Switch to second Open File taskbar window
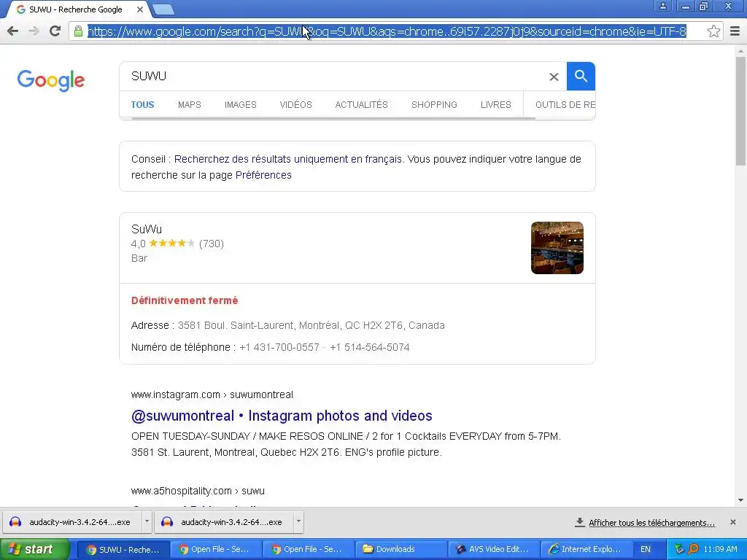This screenshot has height=560, width=747. pyautogui.click(x=309, y=550)
